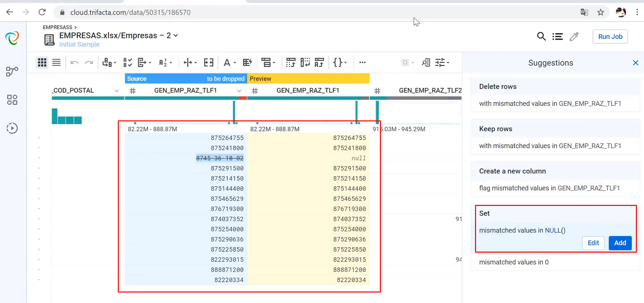Click the column lookup/find icon
The width and height of the screenshot is (644, 303).
click(x=426, y=63)
